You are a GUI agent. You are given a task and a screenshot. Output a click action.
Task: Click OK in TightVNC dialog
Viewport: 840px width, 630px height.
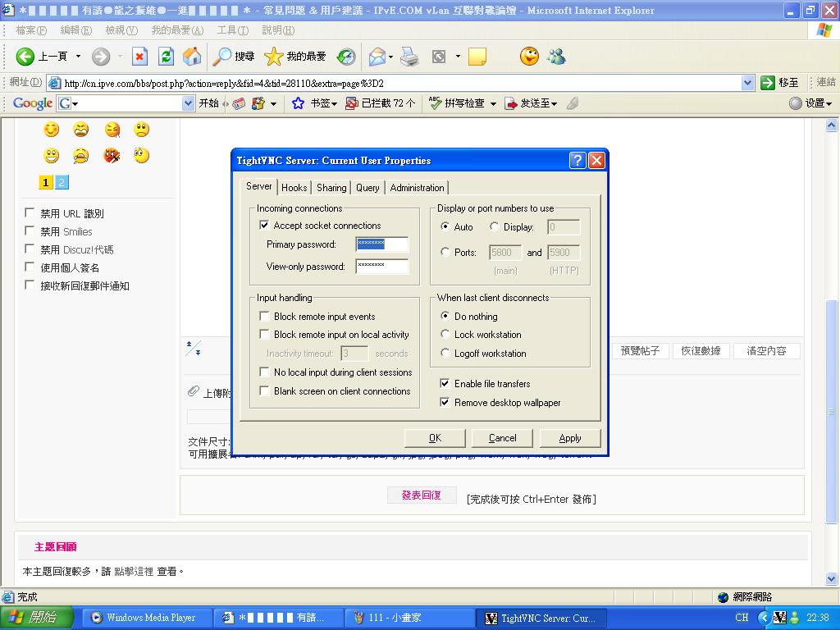point(435,438)
